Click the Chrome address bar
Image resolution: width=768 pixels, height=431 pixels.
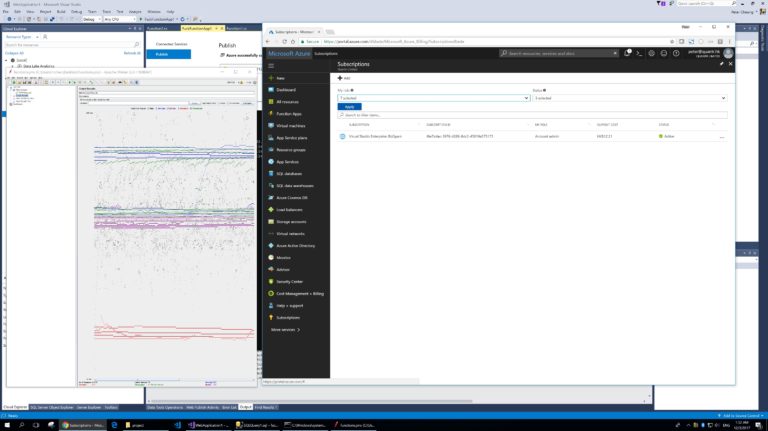pos(486,42)
